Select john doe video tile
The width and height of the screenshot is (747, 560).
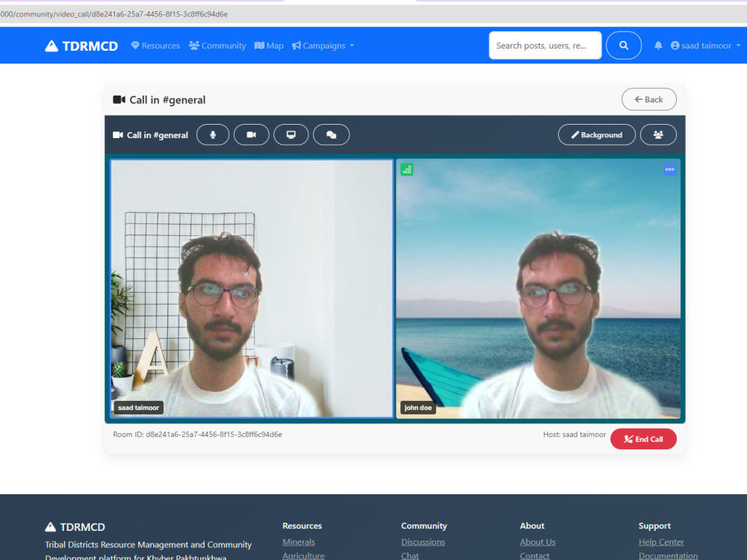coord(539,288)
